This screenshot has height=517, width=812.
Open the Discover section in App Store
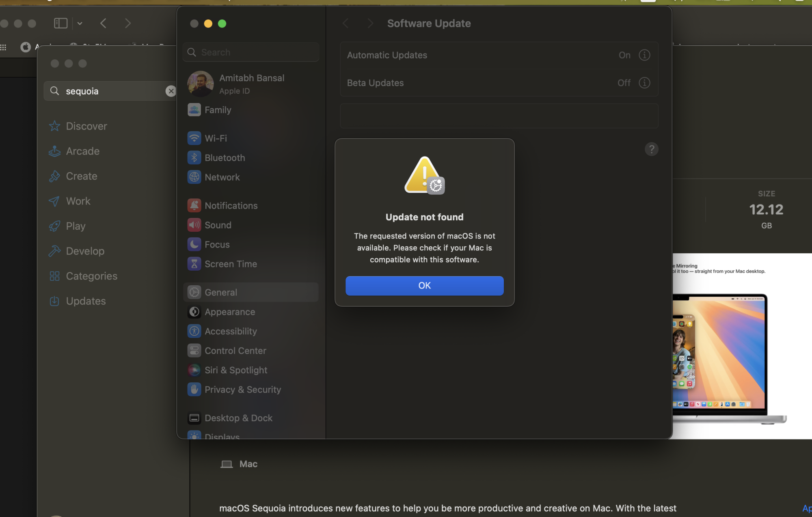click(86, 126)
